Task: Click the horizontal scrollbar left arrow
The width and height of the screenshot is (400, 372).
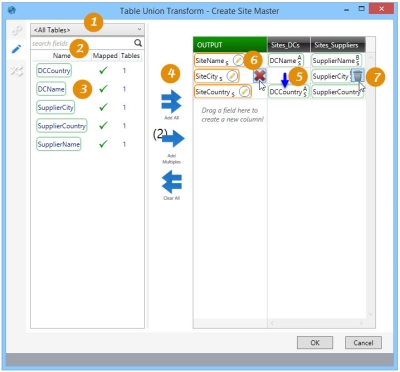Action: 272,323
